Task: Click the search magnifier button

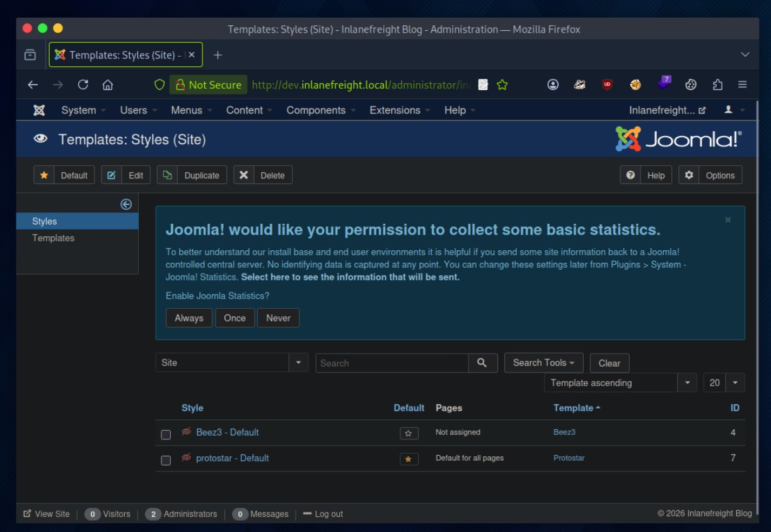Action: [482, 363]
